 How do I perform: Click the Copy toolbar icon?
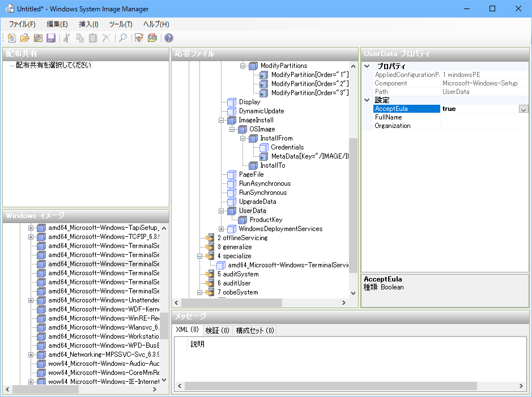pyautogui.click(x=80, y=38)
